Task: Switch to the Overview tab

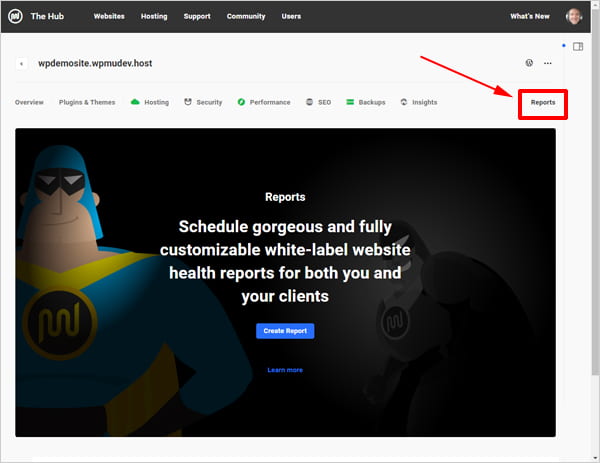Action: tap(29, 102)
